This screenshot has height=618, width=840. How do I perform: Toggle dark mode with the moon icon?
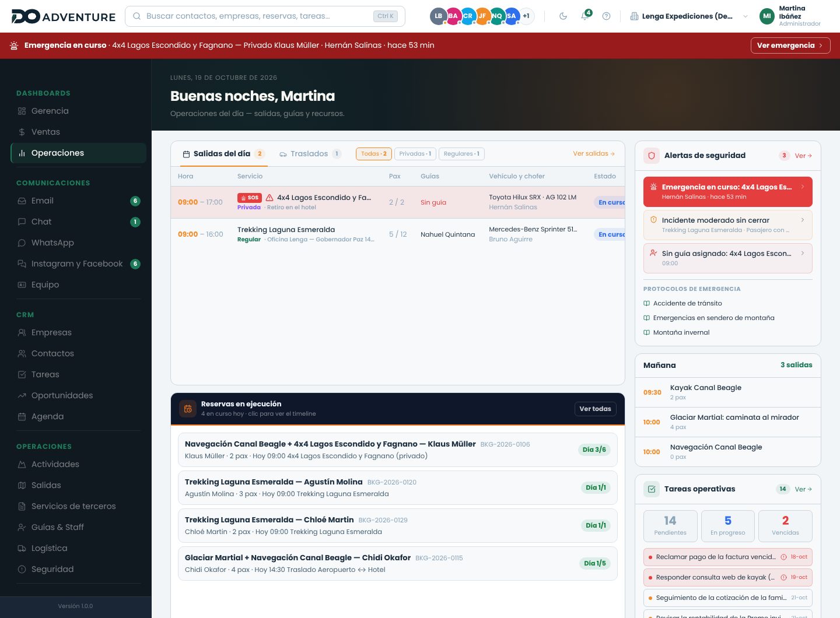563,16
